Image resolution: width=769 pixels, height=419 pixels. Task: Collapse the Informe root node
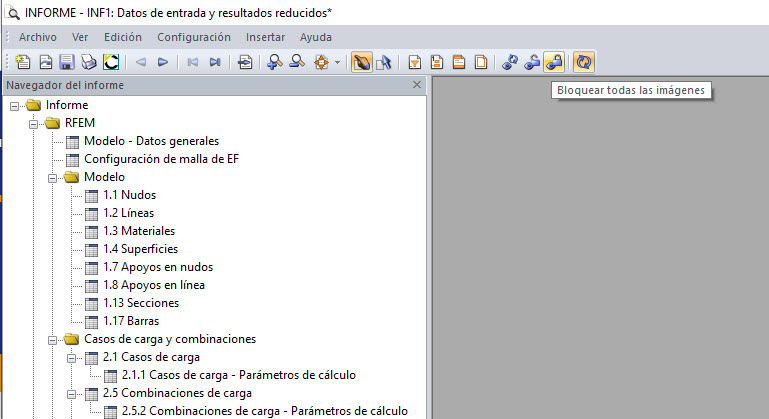tap(15, 106)
